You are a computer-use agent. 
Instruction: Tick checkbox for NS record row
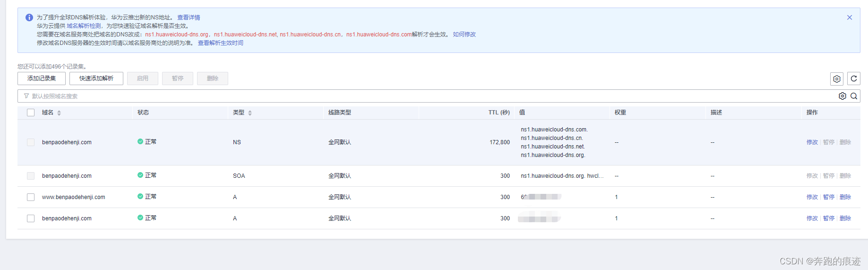pyautogui.click(x=31, y=142)
